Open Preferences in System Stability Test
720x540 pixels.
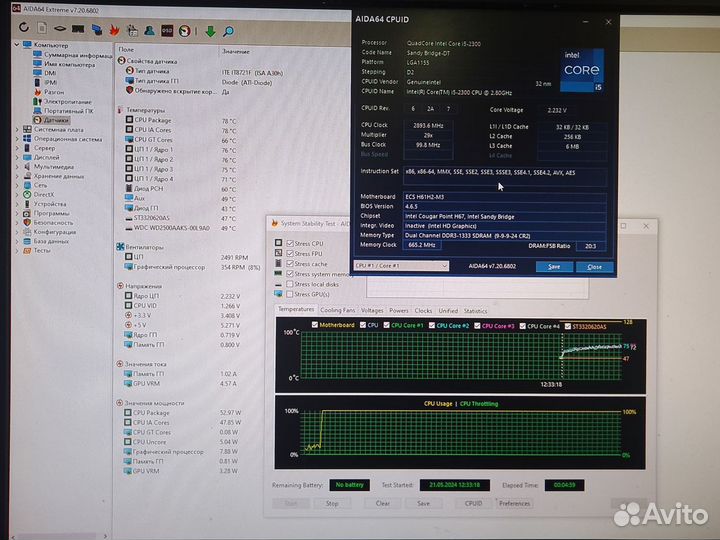point(514,504)
